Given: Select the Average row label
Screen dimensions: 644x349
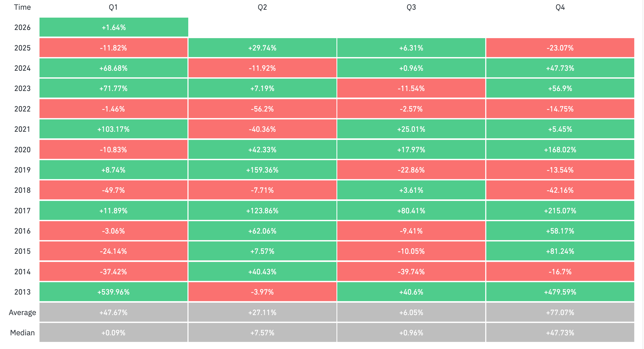Looking at the screenshot, I should [x=22, y=312].
